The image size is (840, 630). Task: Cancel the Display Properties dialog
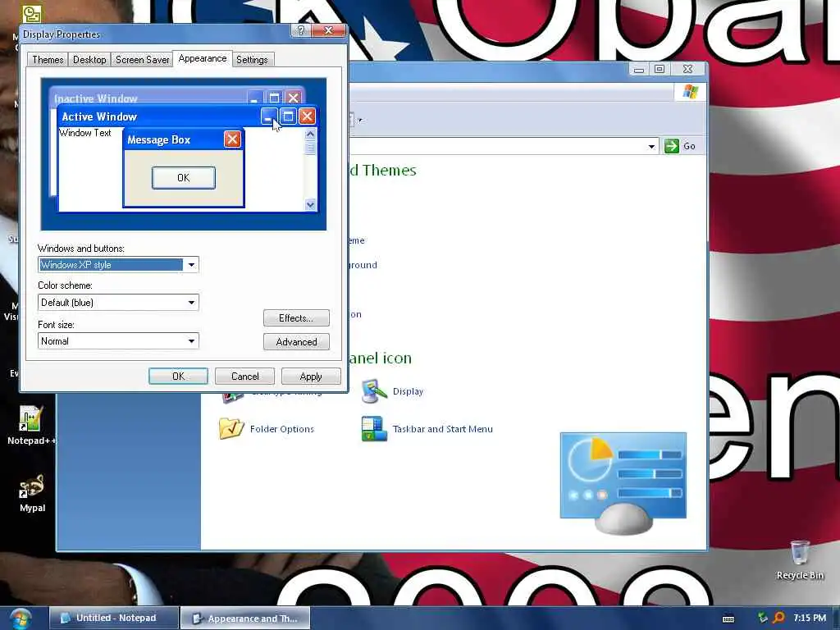pyautogui.click(x=244, y=376)
